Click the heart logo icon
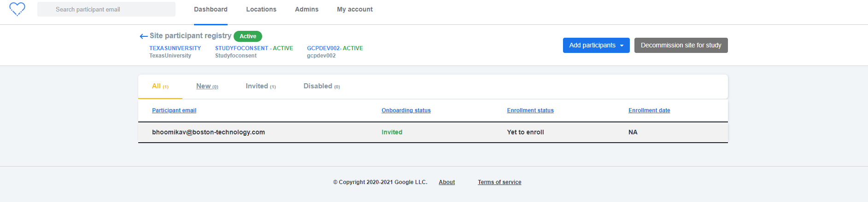The image size is (868, 202). [x=18, y=9]
